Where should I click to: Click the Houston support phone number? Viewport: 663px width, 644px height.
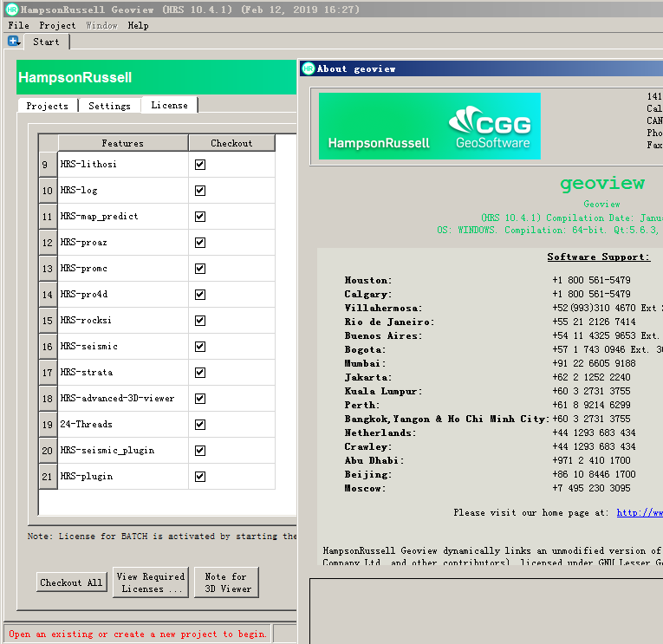point(591,280)
